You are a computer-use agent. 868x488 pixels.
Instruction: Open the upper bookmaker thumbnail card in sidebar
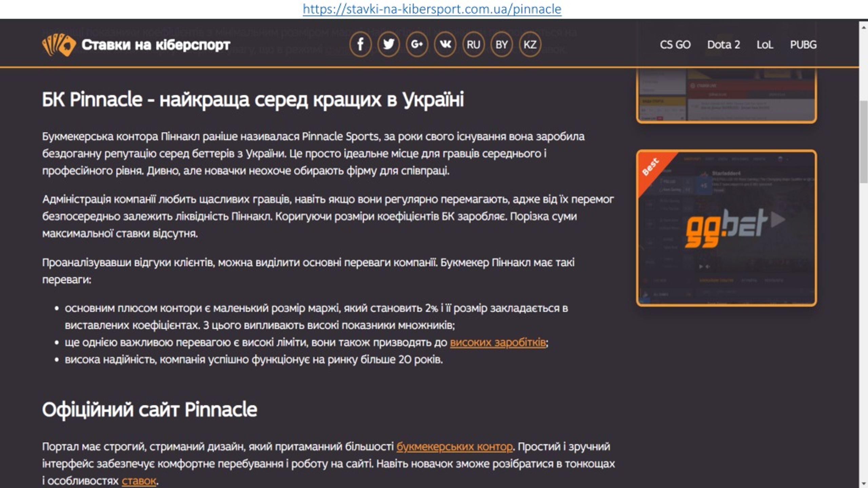tap(727, 95)
